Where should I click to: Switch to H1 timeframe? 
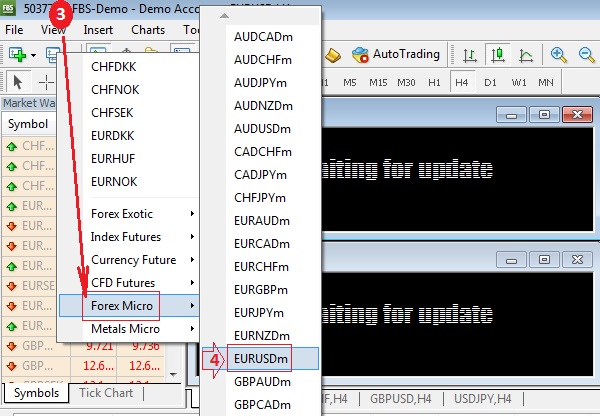(434, 82)
